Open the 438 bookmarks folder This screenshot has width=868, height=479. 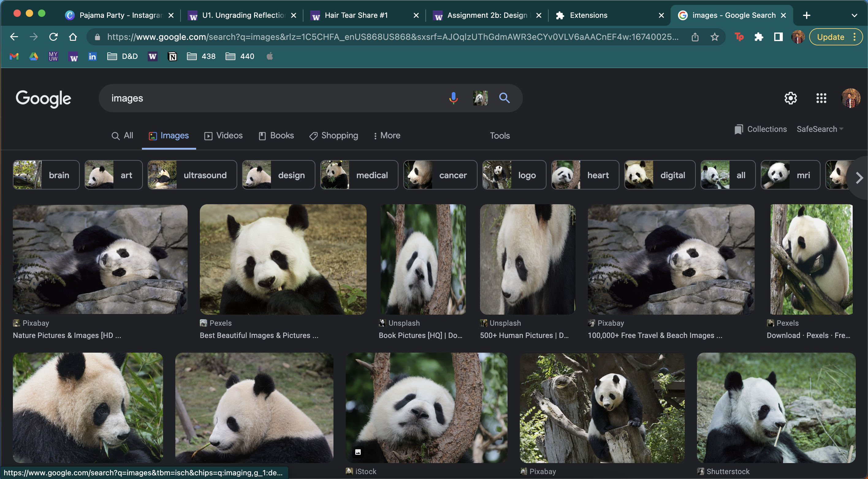201,56
